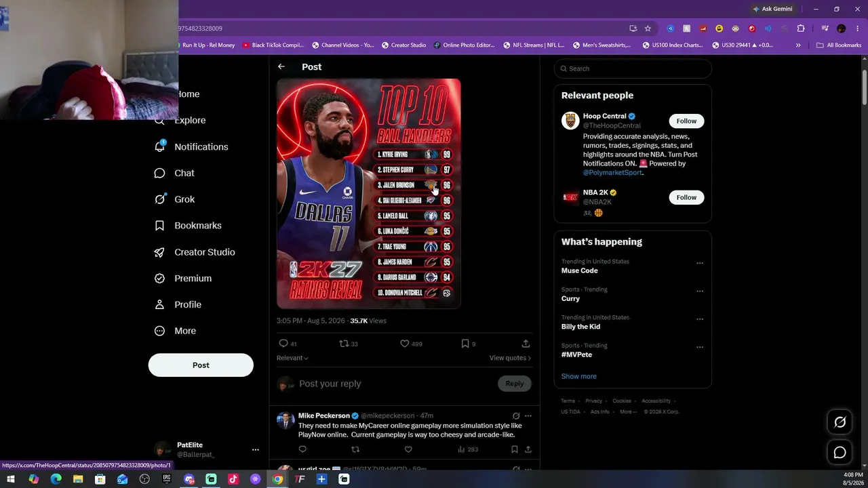Like Mike Peckerson's comment
This screenshot has width=868, height=488.
click(408, 449)
